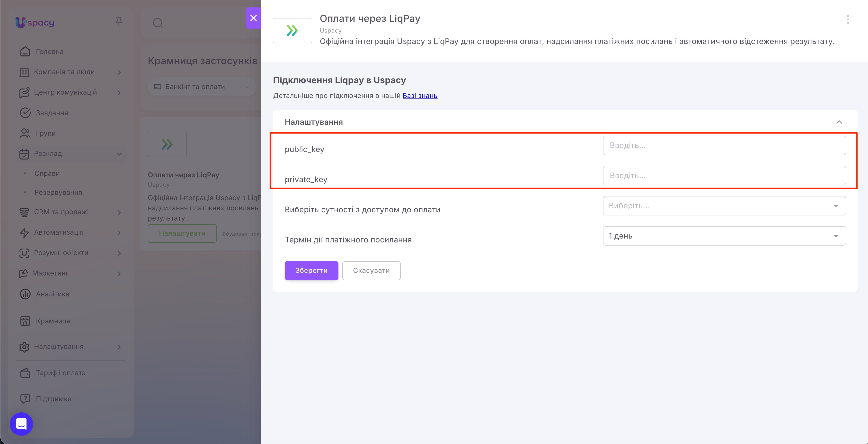The image size is (868, 444).
Task: Open Крамниця menu item
Action: pyautogui.click(x=53, y=321)
